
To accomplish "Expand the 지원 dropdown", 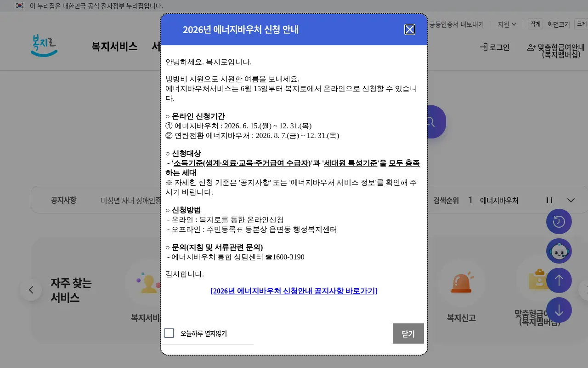I will pos(507,24).
